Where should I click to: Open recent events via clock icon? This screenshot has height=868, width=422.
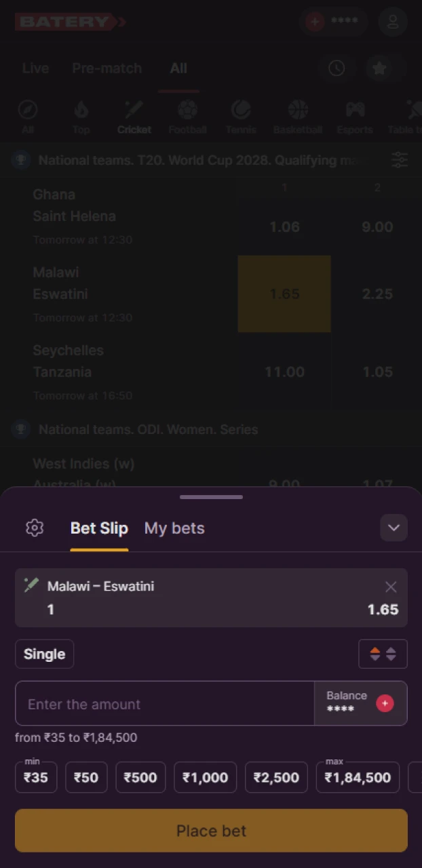[337, 68]
